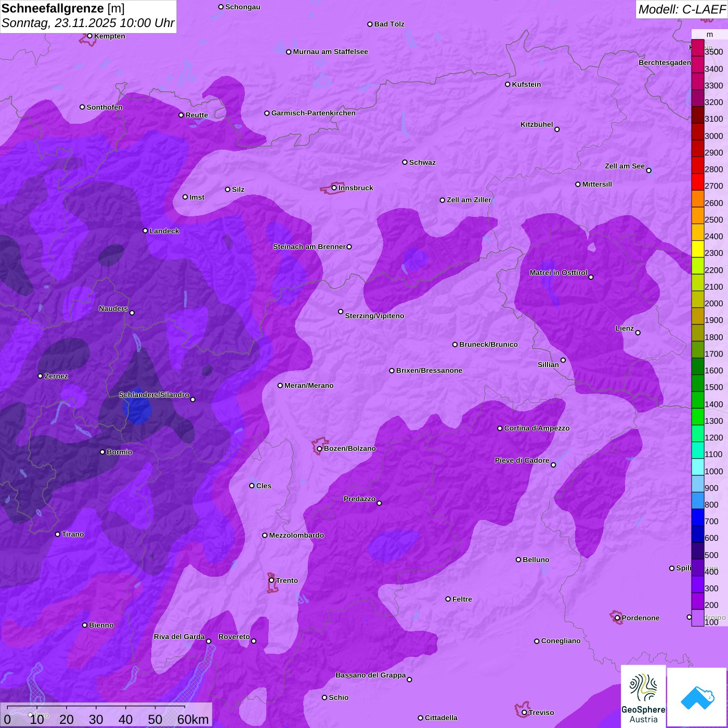Click the Treviso city marker dot

tap(524, 712)
